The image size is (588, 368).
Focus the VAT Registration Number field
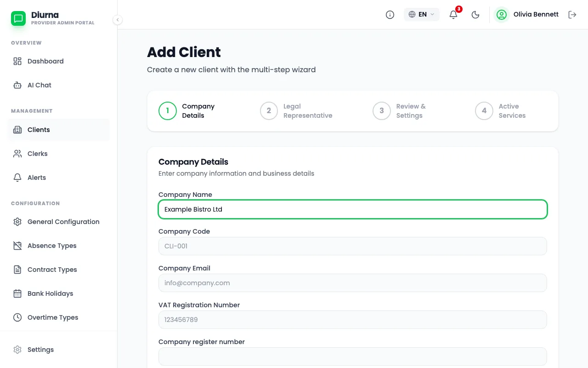(x=353, y=320)
